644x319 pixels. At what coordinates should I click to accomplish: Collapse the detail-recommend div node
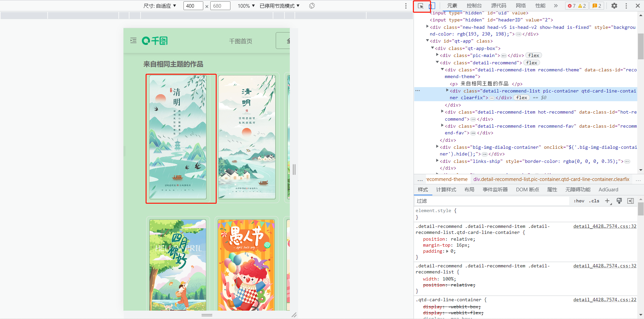(x=437, y=62)
